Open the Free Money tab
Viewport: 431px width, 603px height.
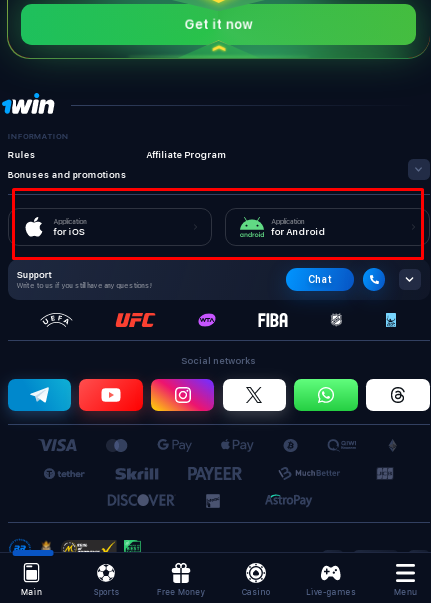[181, 579]
